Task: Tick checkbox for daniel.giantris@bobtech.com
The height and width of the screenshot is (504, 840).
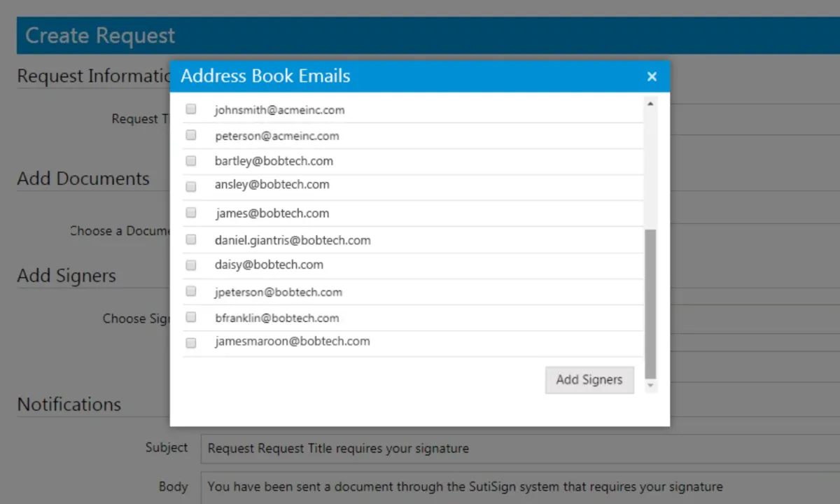Action: (190, 239)
